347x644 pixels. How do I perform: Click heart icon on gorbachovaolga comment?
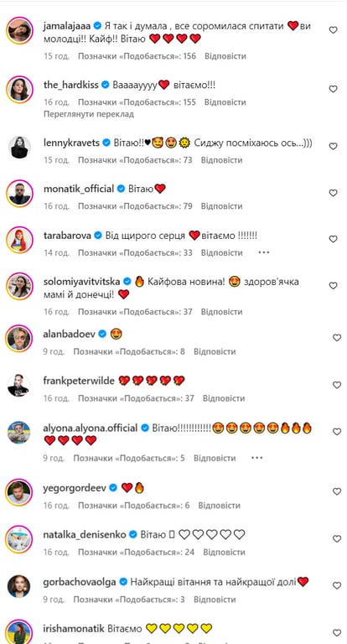click(x=337, y=585)
